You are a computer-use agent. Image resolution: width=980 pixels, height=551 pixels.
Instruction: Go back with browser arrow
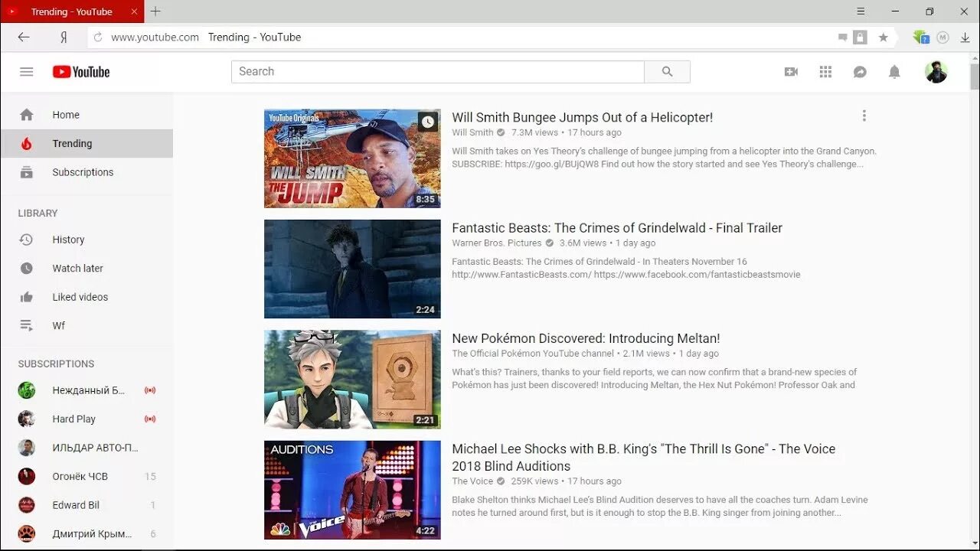coord(24,37)
